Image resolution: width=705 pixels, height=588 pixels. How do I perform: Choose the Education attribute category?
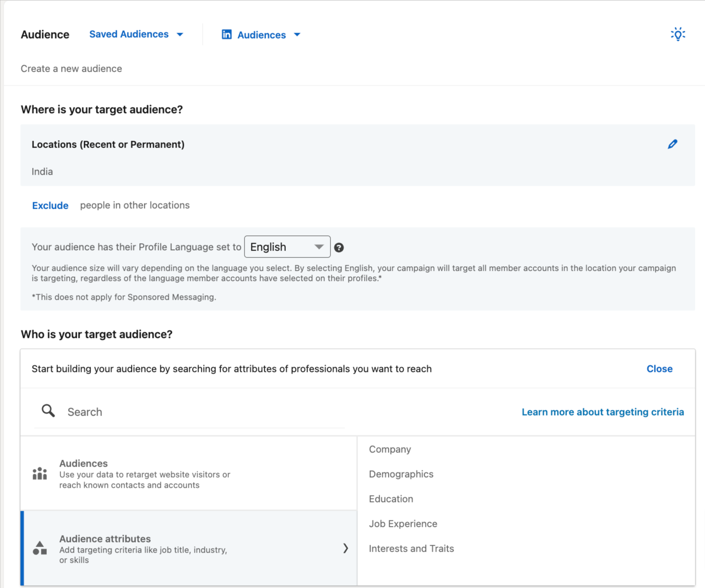click(391, 499)
